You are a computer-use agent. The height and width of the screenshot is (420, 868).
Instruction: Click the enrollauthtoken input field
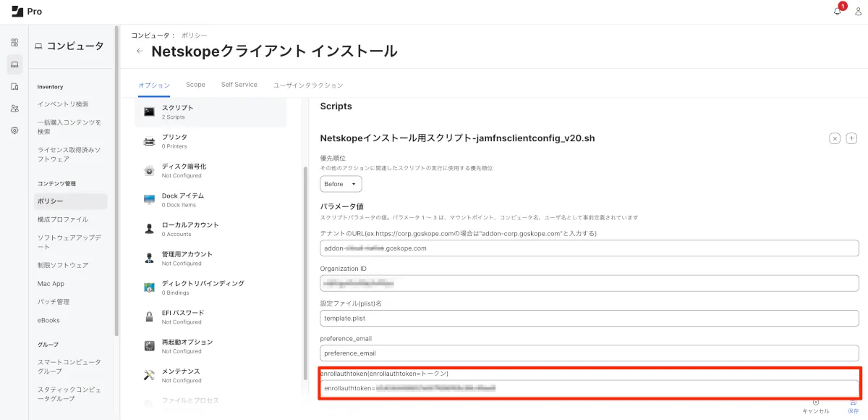[590, 388]
